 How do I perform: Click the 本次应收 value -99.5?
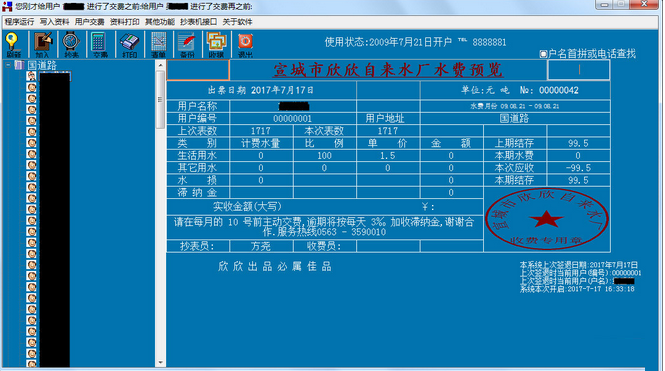tap(578, 168)
